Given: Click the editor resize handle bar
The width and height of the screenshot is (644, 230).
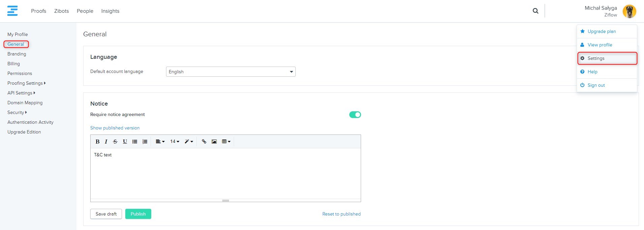Looking at the screenshot, I should click(x=226, y=200).
